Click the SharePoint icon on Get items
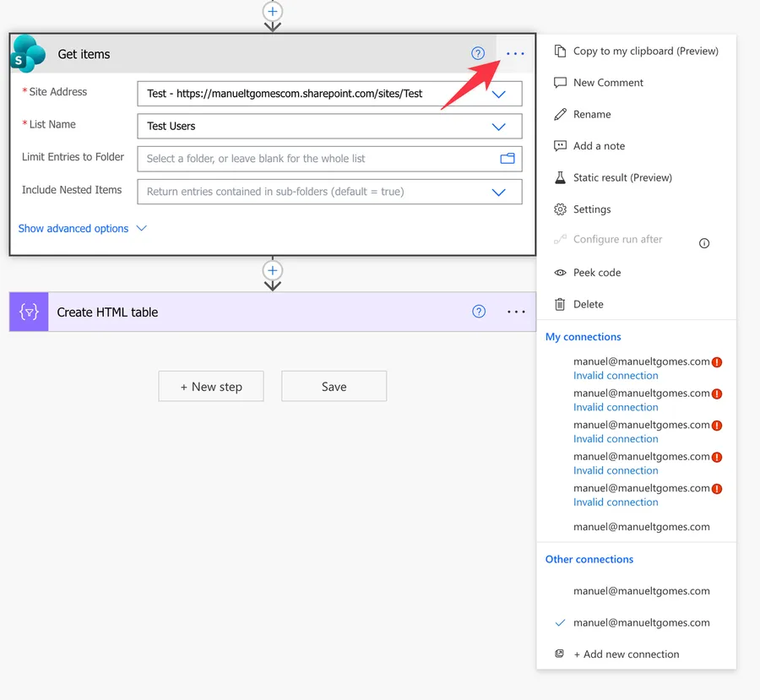 tap(28, 54)
